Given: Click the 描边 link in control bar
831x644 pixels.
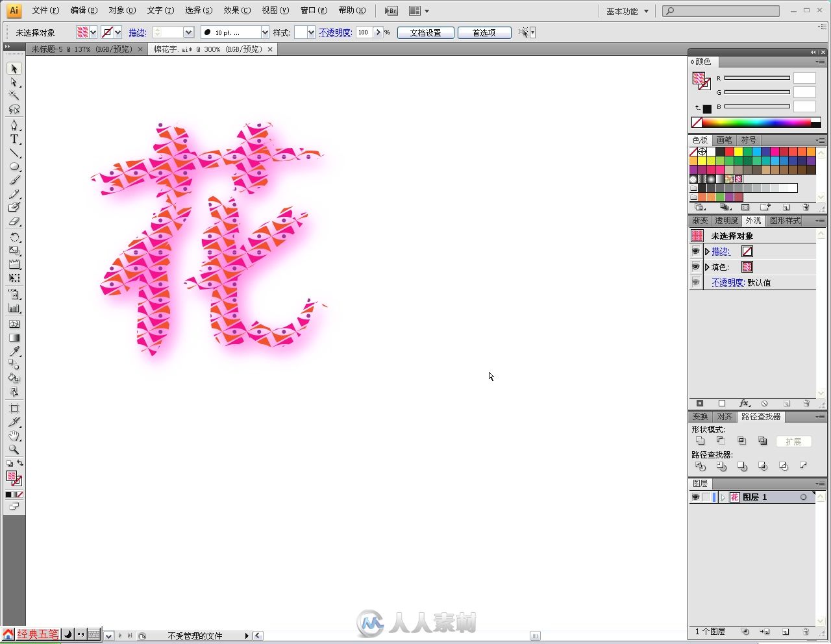Looking at the screenshot, I should pos(137,32).
